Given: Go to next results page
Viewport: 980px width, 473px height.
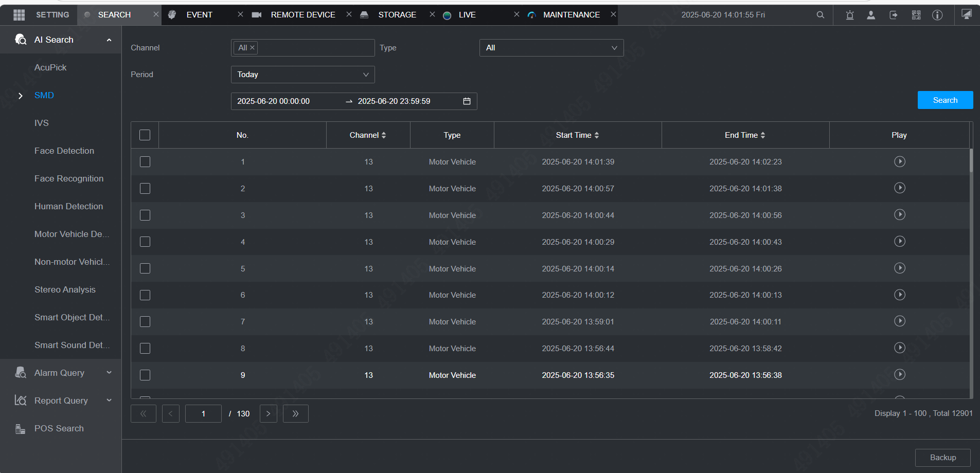Looking at the screenshot, I should 269,414.
